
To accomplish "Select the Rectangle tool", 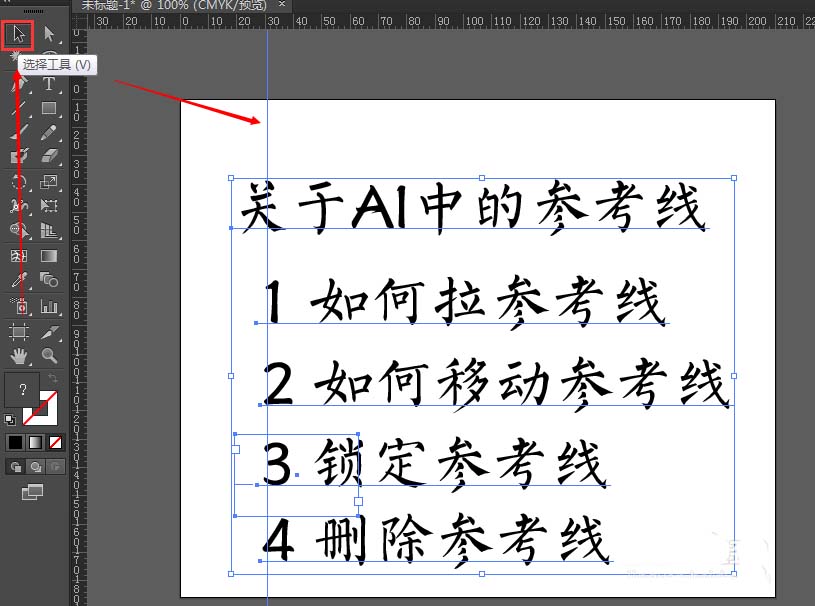I will click(x=49, y=108).
